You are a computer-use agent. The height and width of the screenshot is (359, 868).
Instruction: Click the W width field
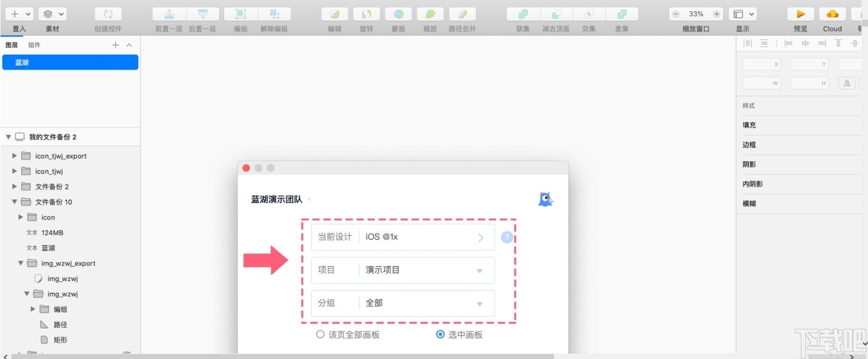(761, 83)
